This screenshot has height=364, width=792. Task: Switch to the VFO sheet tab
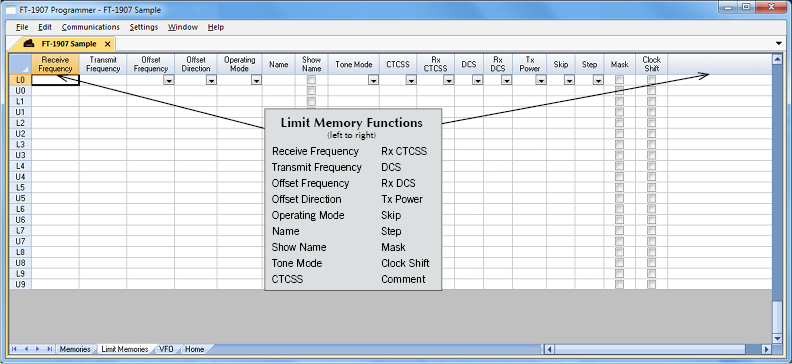click(166, 349)
